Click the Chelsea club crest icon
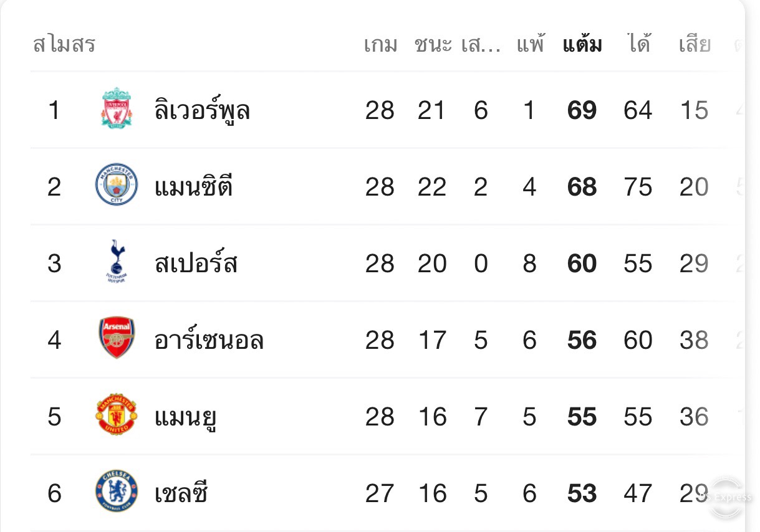 (x=117, y=492)
